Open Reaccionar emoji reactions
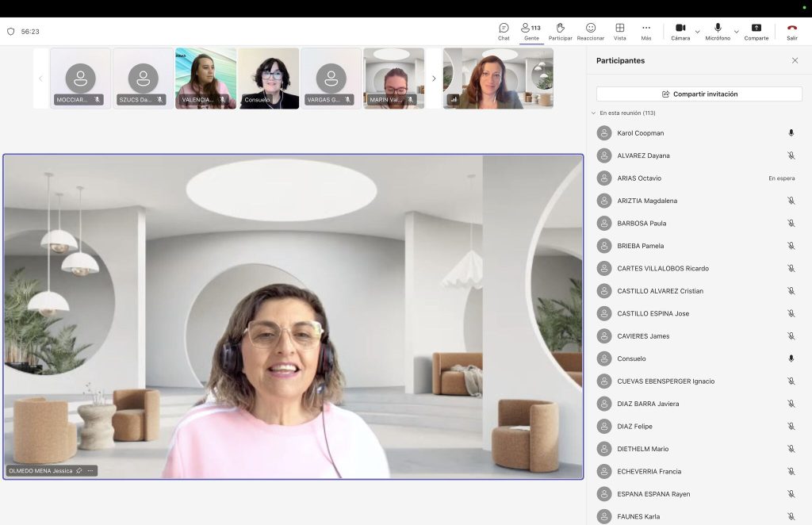812x525 pixels. click(590, 31)
